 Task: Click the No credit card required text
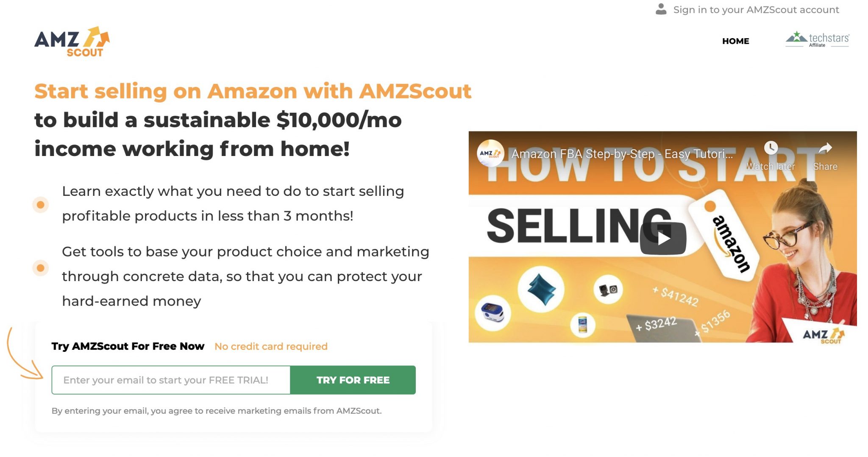[x=271, y=346]
